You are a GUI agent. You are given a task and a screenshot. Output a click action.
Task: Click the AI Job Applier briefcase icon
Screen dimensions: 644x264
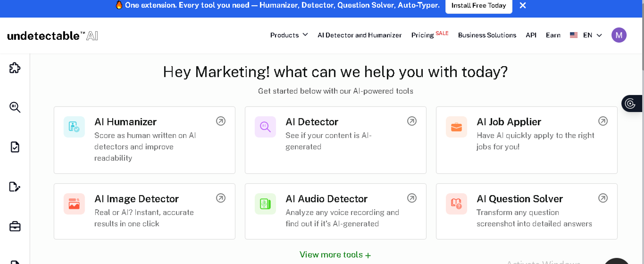click(x=456, y=127)
